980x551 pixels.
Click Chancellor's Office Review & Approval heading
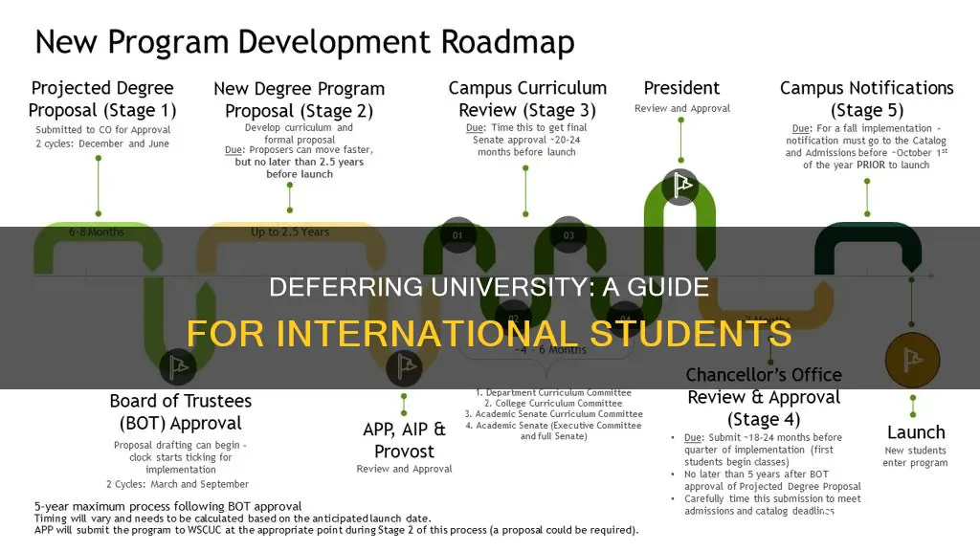click(764, 397)
